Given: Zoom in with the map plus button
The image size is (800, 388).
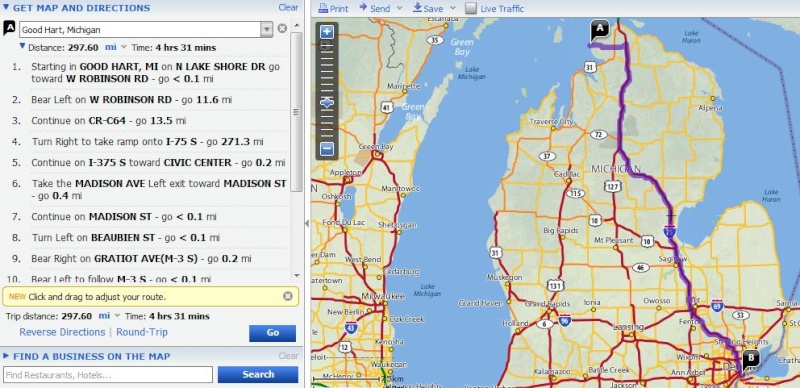Looking at the screenshot, I should (327, 32).
